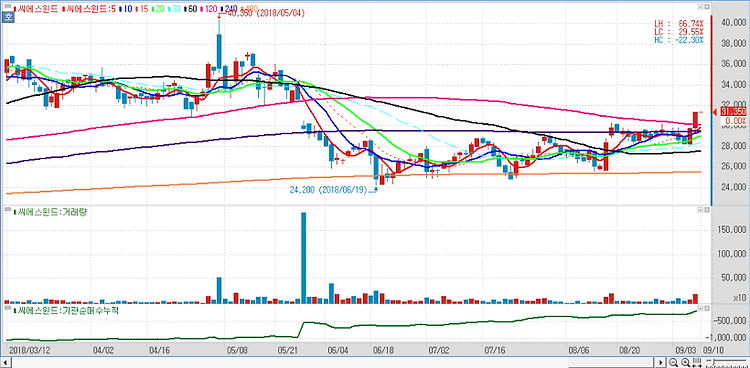Click the fit-all-bars width icon

point(697,362)
